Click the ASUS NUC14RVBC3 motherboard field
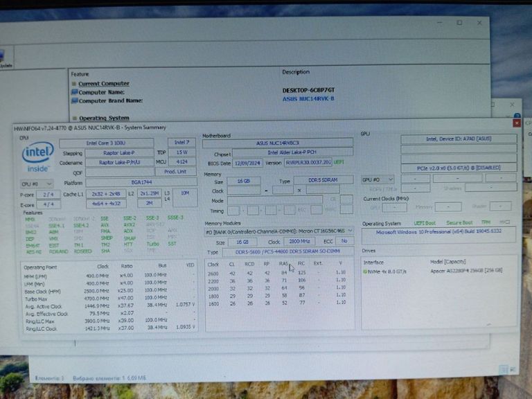This screenshot has width=532, height=399. click(277, 143)
